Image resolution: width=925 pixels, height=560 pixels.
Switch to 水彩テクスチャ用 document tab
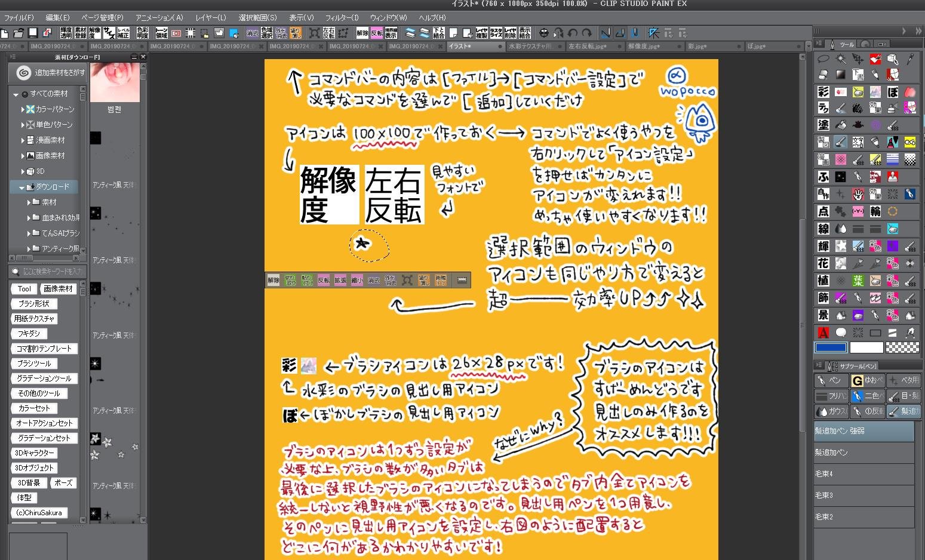pos(534,46)
